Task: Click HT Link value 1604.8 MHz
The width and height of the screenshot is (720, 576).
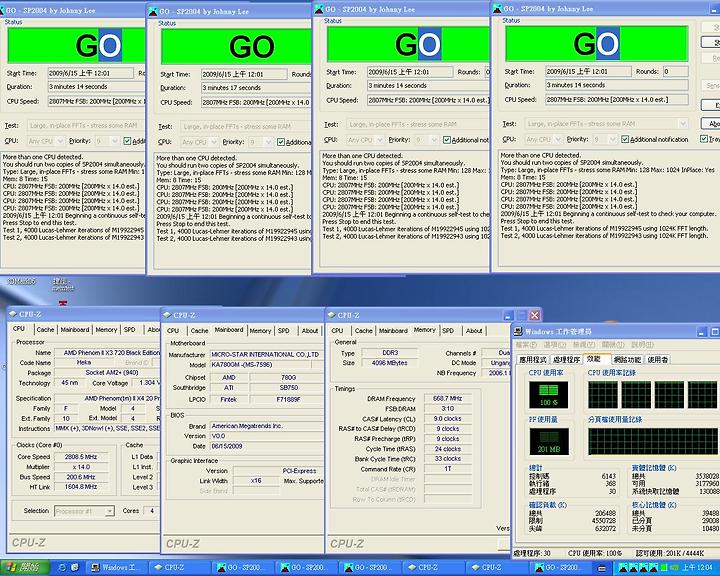Action: (81, 487)
